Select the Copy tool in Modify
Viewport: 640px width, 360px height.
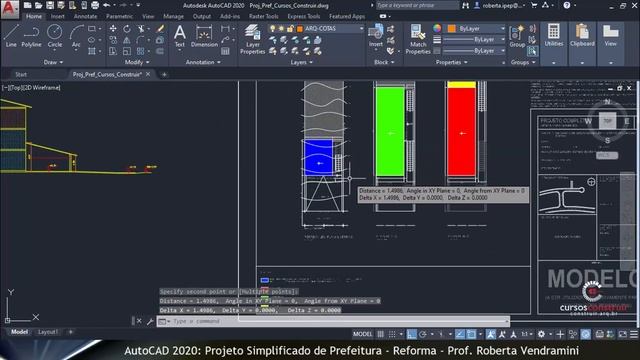(x=113, y=40)
